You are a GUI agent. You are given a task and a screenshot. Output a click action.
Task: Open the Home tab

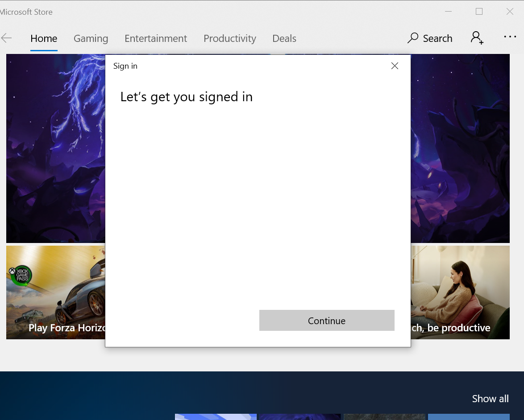(44, 38)
